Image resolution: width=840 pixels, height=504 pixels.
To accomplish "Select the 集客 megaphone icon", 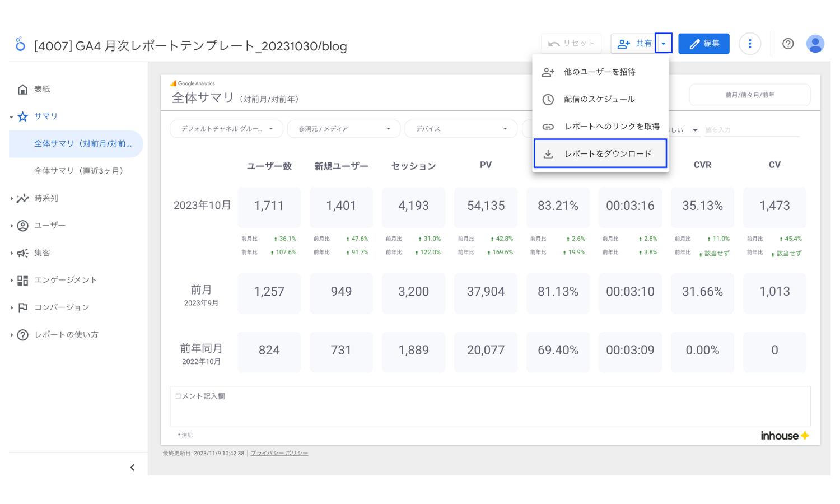I will (x=22, y=253).
